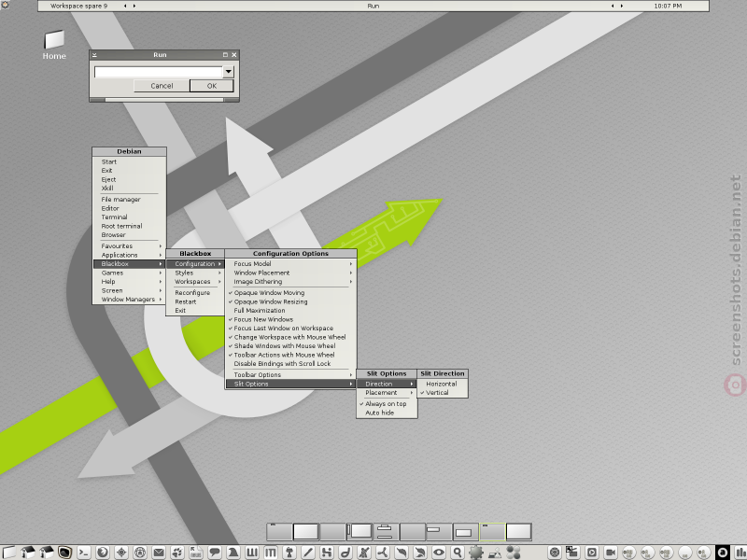Expand the Applications submenu
The image size is (747, 560).
tap(129, 255)
